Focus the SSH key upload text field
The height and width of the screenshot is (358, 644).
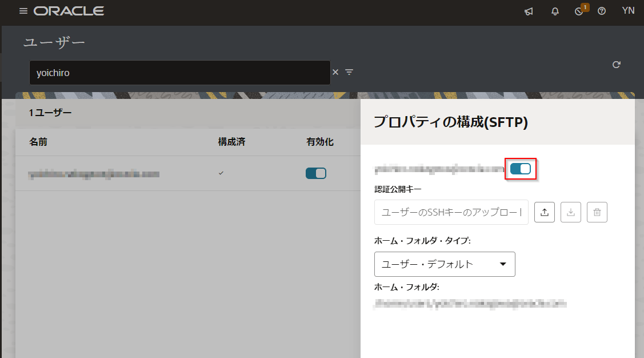pyautogui.click(x=451, y=212)
